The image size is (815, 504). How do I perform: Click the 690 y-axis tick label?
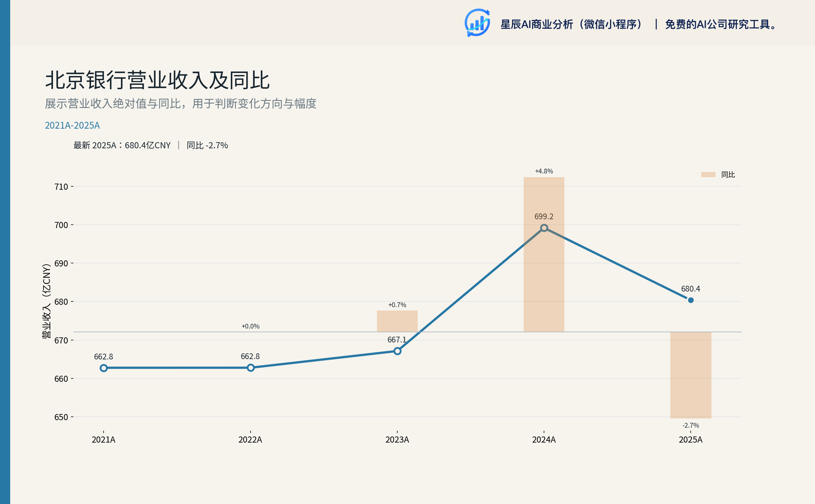click(x=61, y=263)
